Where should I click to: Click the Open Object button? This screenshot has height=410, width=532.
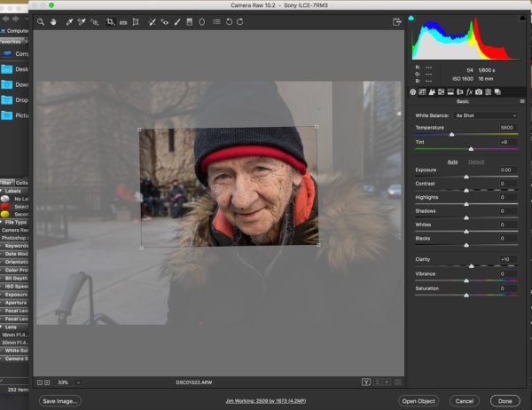[419, 401]
